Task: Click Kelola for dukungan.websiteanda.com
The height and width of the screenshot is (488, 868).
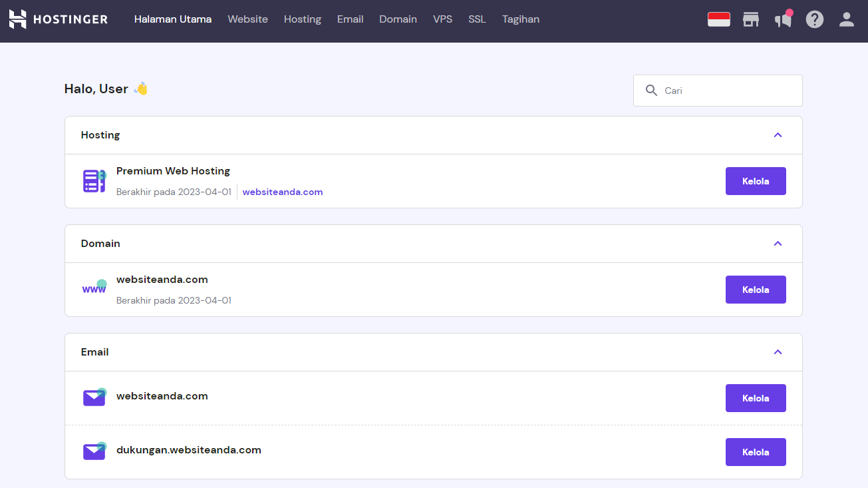Action: (756, 452)
